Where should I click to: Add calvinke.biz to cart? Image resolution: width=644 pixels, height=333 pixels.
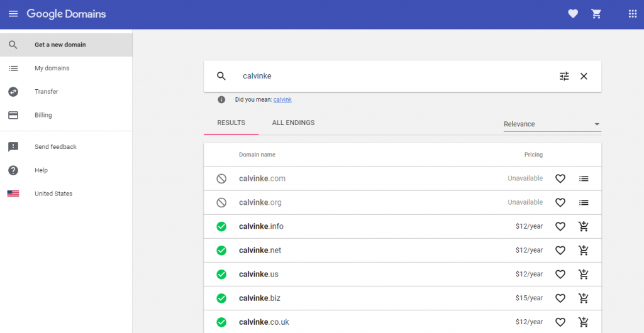[x=584, y=298]
